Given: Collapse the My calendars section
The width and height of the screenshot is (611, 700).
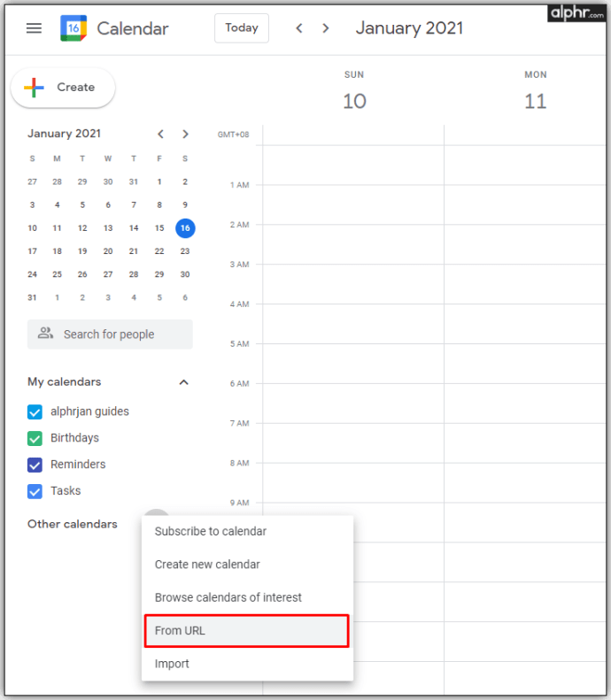Looking at the screenshot, I should [183, 382].
